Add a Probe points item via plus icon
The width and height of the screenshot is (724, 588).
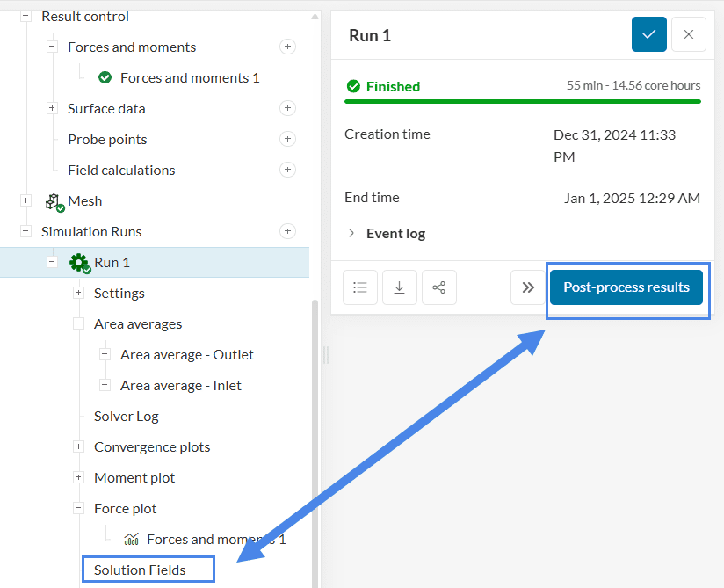[287, 139]
